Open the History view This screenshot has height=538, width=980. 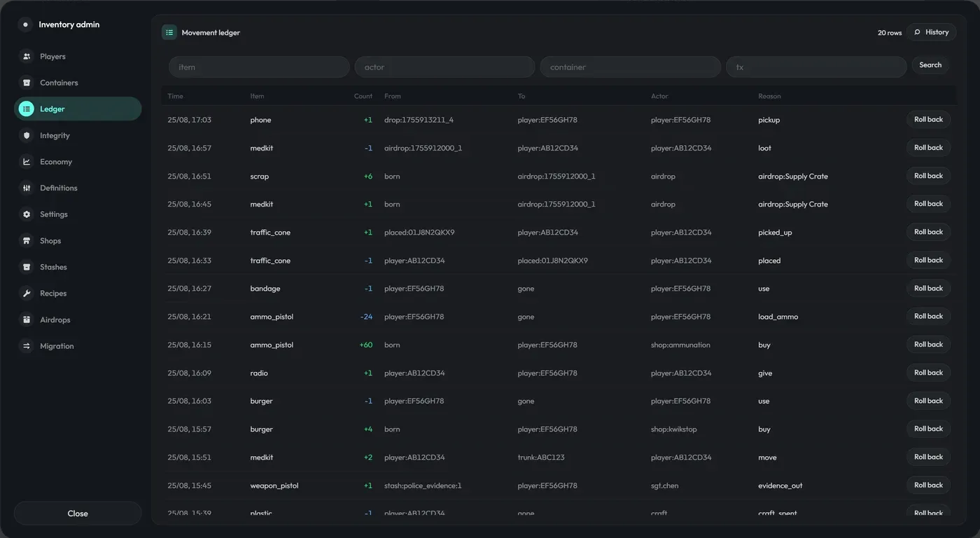931,32
